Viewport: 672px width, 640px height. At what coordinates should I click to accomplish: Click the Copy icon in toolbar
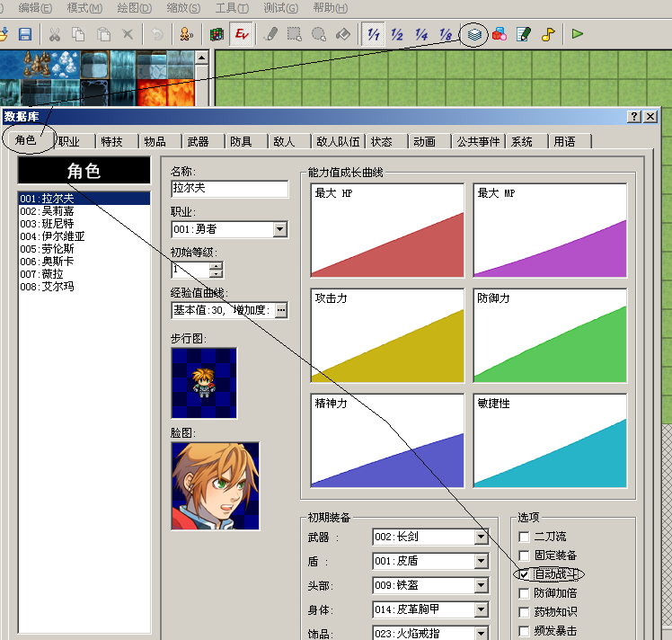(x=78, y=34)
